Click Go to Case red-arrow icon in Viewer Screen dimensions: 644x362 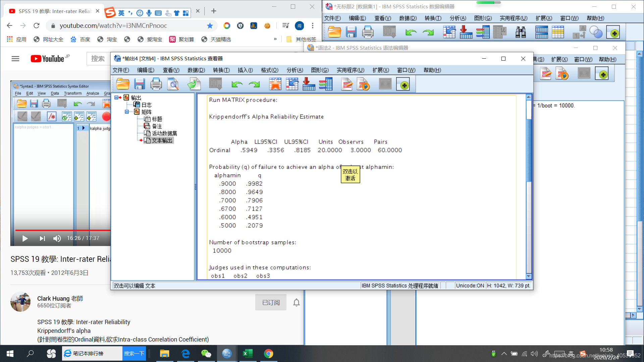pyautogui.click(x=309, y=84)
